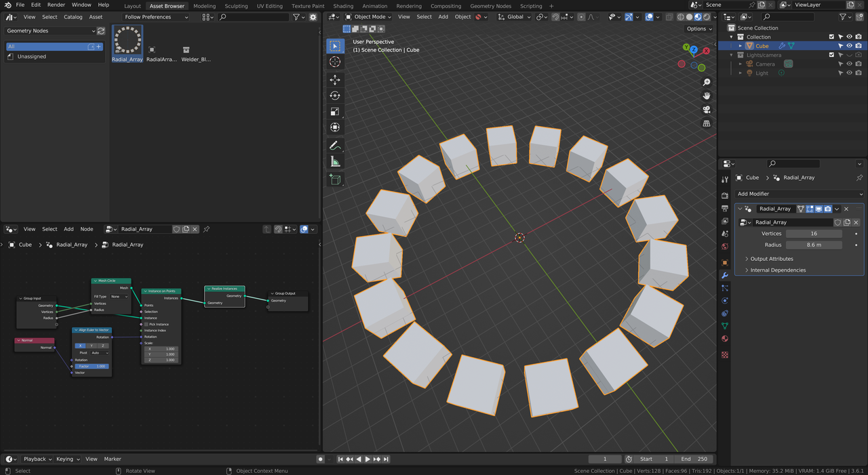Open the Scene properties tab

pos(725,234)
